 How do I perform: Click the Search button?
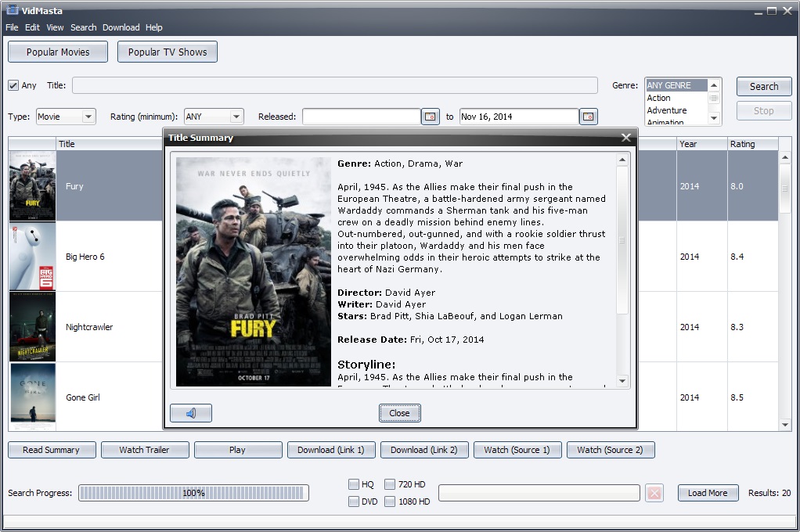click(764, 87)
